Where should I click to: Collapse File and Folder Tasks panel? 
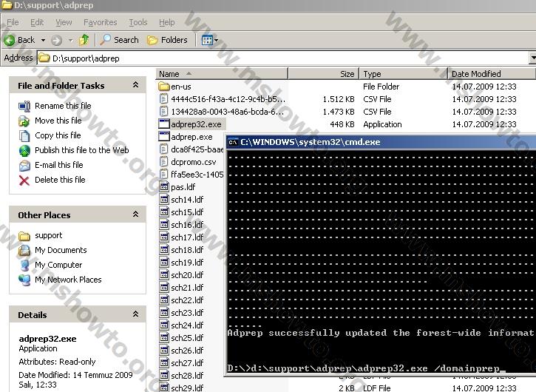click(136, 85)
